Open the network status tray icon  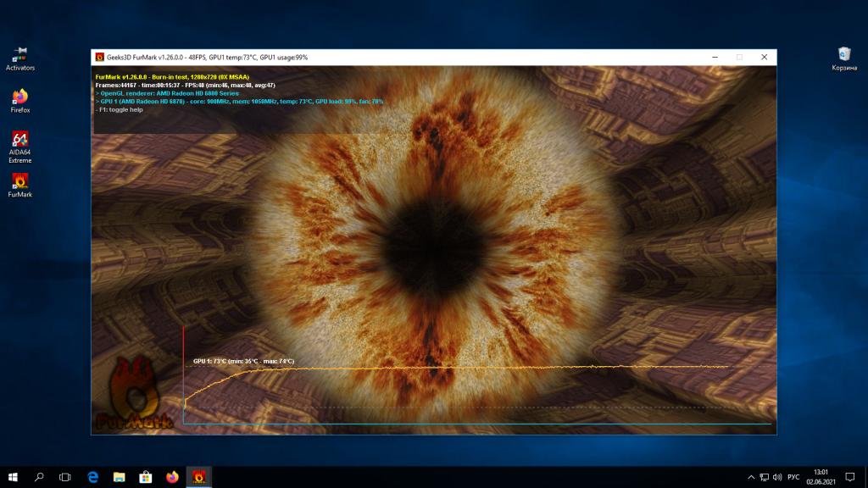pos(764,477)
